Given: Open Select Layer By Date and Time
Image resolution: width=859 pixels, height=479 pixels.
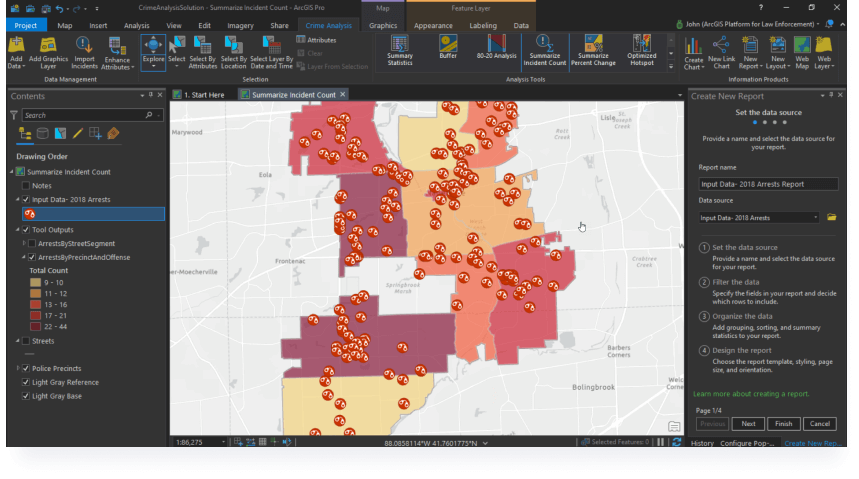Looking at the screenshot, I should [271, 53].
